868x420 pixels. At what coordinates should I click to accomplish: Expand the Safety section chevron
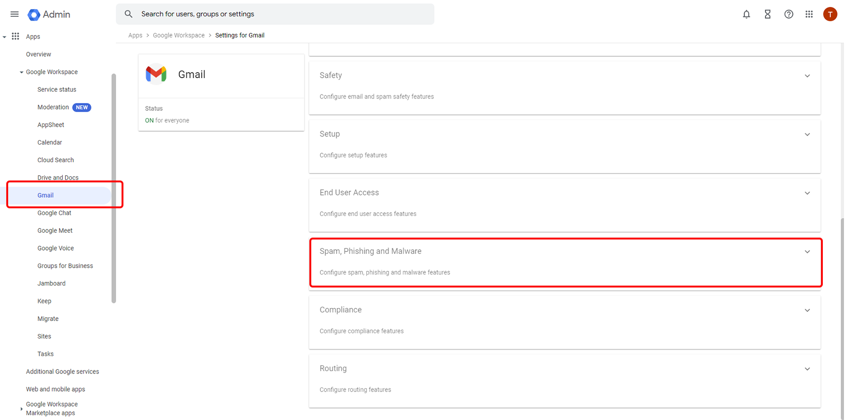807,76
